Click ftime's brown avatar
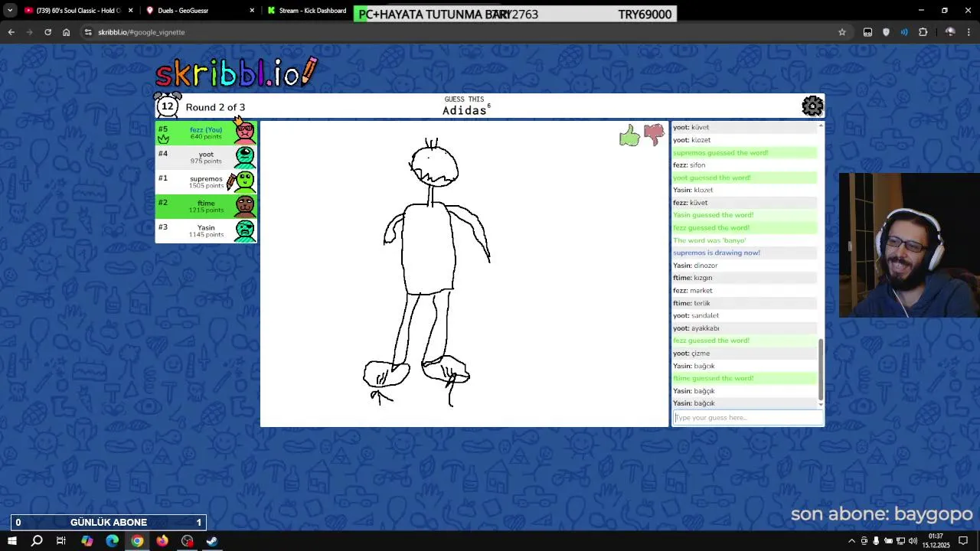The height and width of the screenshot is (551, 980). point(245,206)
